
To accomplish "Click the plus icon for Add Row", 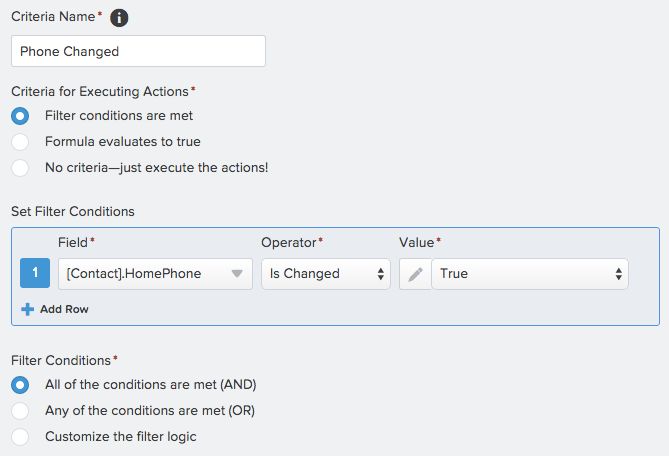I will coord(28,309).
